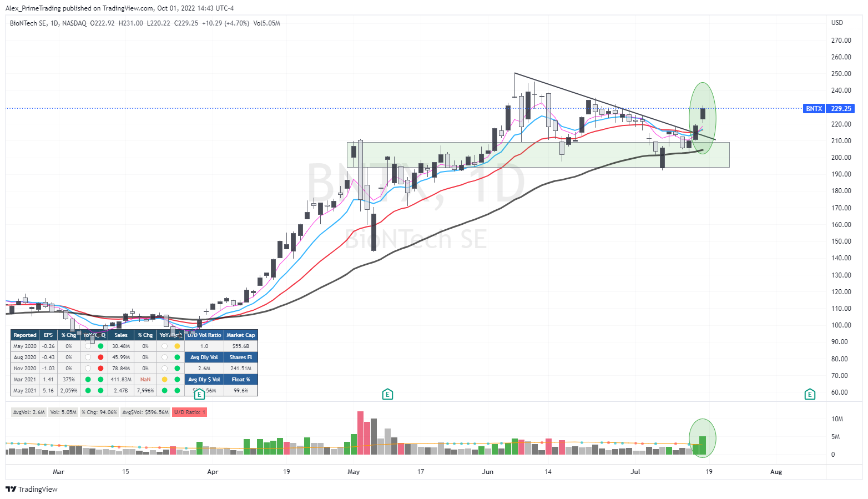Select the close value C229.25
This screenshot has height=499, width=868.
[186, 23]
